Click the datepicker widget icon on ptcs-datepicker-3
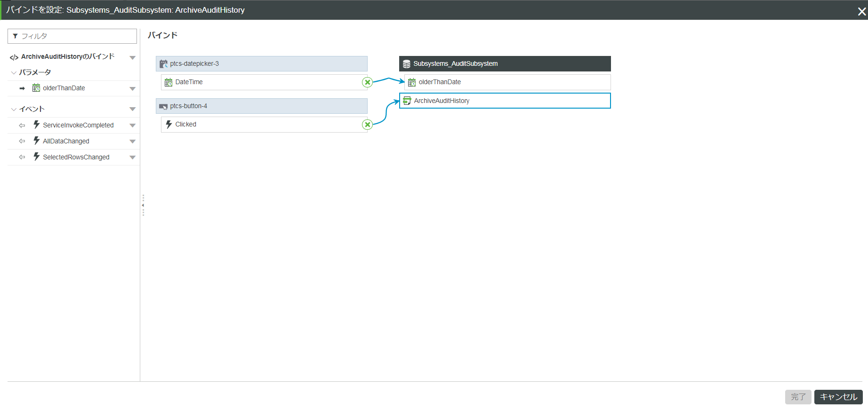Image resolution: width=868 pixels, height=410 pixels. [163, 64]
